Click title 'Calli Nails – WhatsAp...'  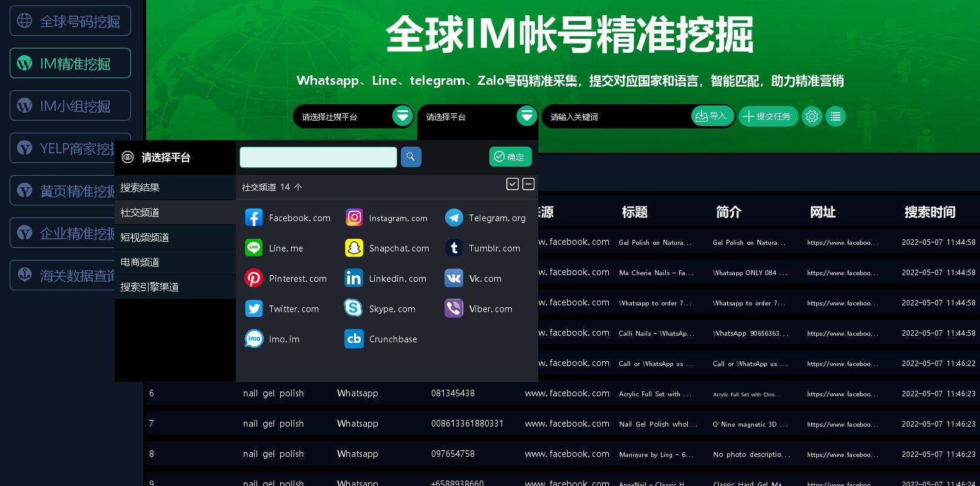pos(657,333)
